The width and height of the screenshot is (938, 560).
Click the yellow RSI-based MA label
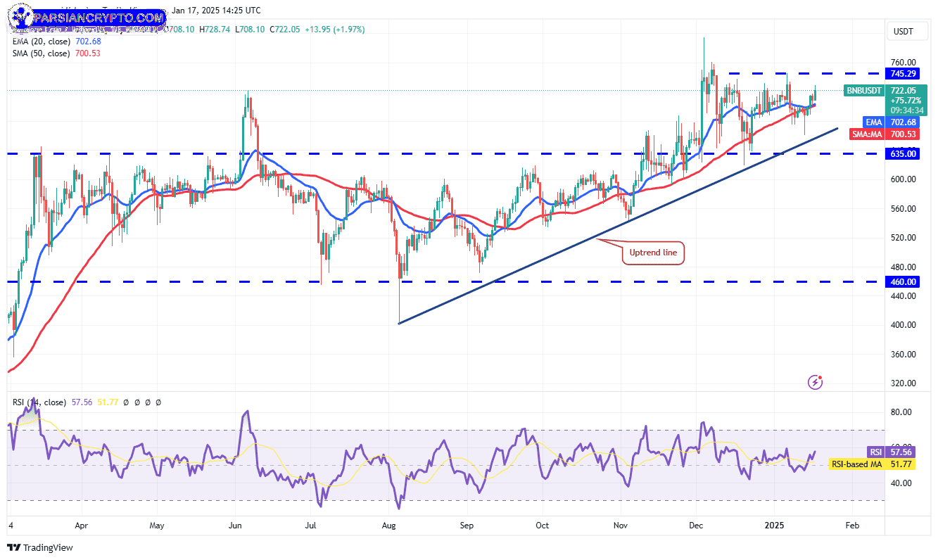[855, 464]
